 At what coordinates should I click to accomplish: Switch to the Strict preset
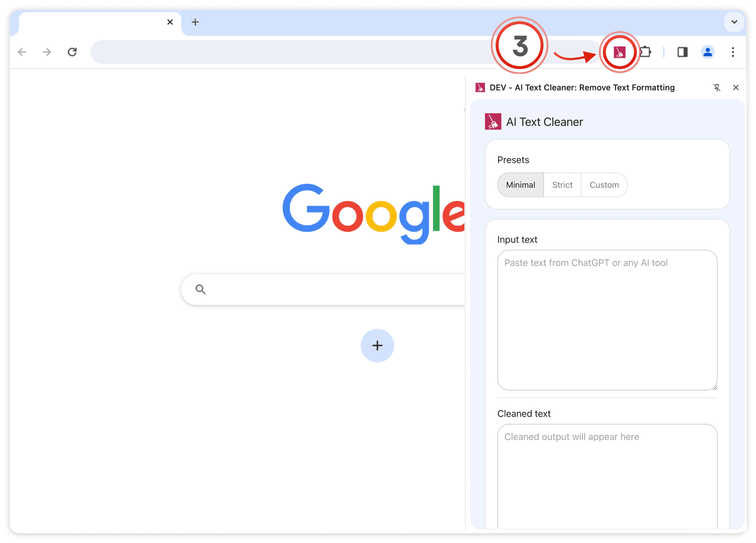[562, 185]
